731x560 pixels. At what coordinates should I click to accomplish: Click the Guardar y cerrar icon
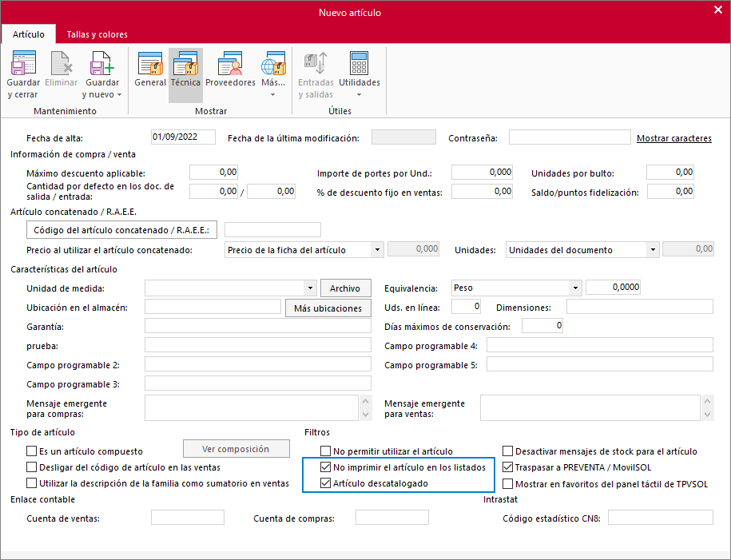[23, 64]
